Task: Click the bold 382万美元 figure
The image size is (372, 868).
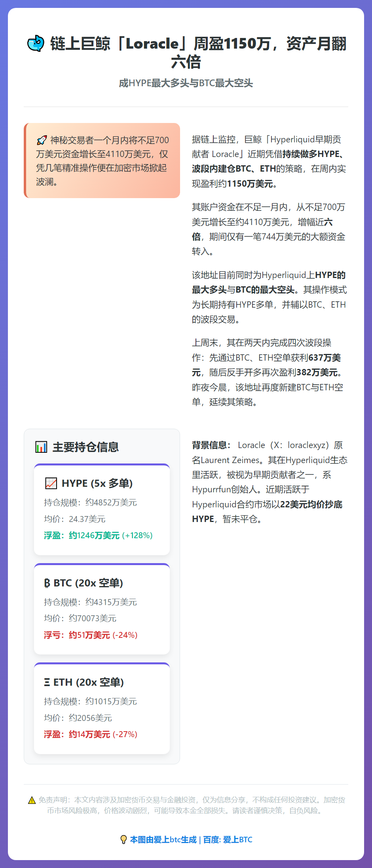Action: (x=317, y=373)
